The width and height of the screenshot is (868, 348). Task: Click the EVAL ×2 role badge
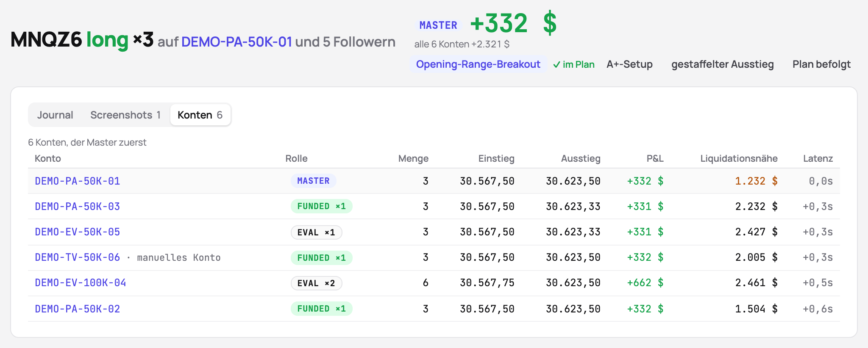pos(316,283)
